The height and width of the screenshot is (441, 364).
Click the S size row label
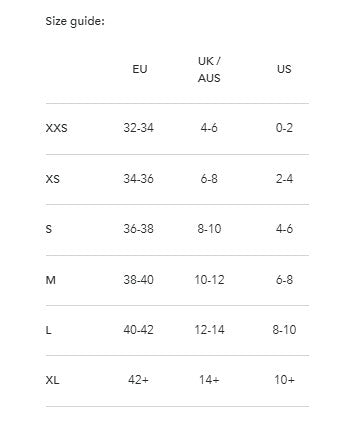(x=49, y=229)
